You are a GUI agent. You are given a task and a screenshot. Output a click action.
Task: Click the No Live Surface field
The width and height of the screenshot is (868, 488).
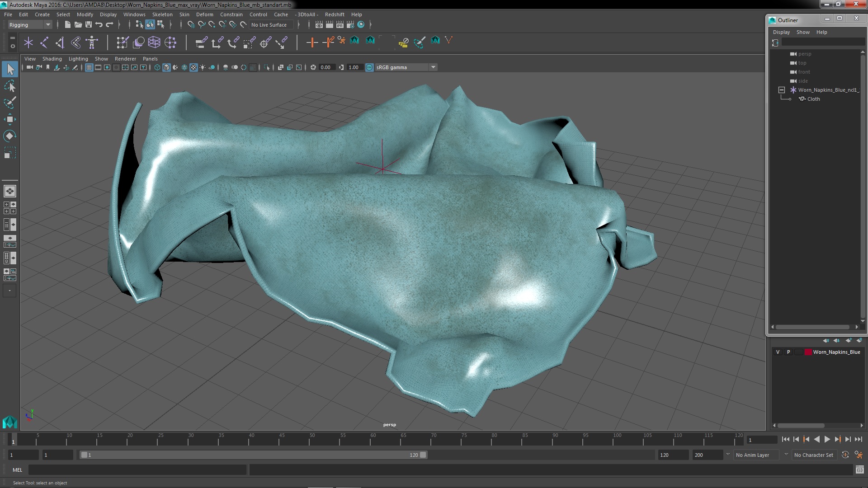(271, 25)
